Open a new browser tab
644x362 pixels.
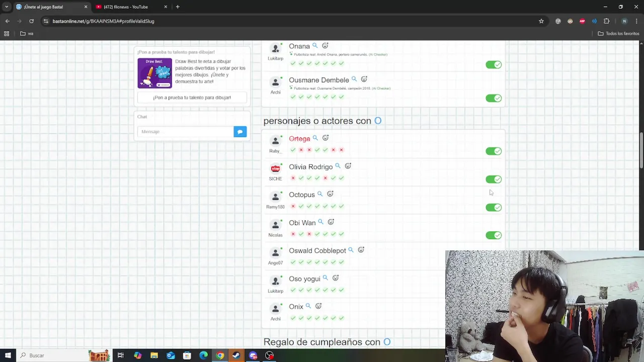pyautogui.click(x=178, y=7)
